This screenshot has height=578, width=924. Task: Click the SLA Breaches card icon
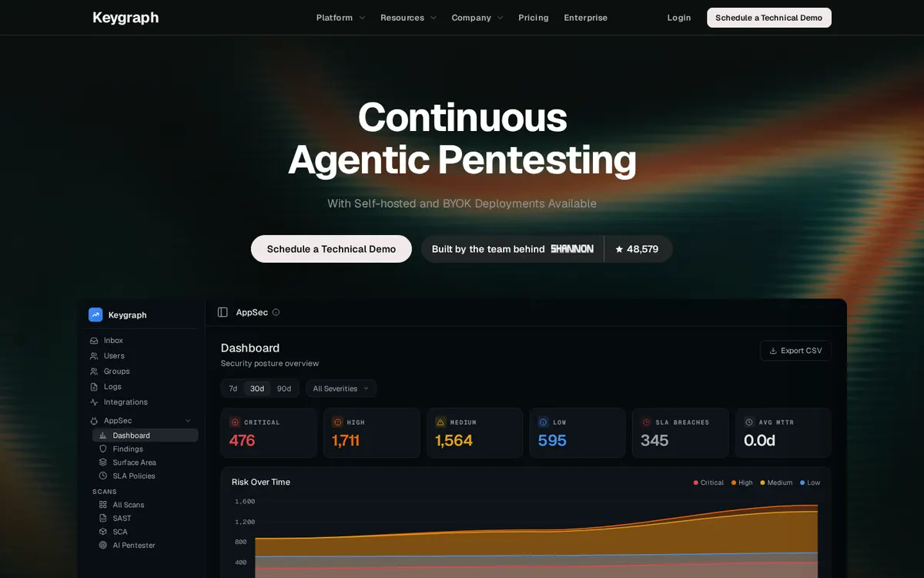tap(646, 422)
